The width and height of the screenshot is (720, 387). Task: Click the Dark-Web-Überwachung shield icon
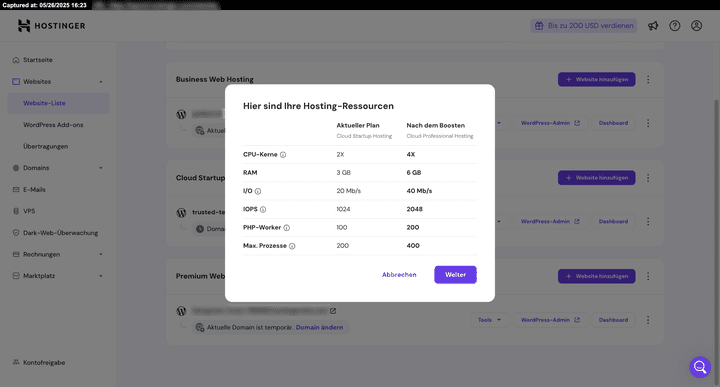pos(16,233)
